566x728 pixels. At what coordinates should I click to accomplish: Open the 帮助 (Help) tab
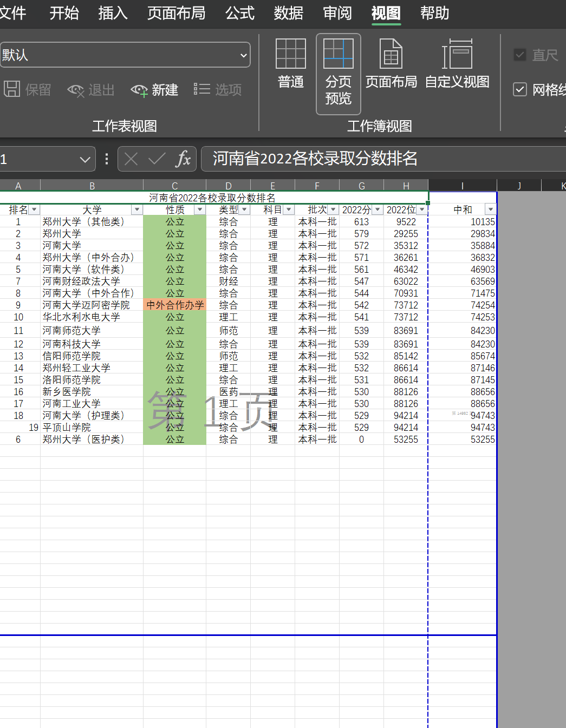click(435, 13)
